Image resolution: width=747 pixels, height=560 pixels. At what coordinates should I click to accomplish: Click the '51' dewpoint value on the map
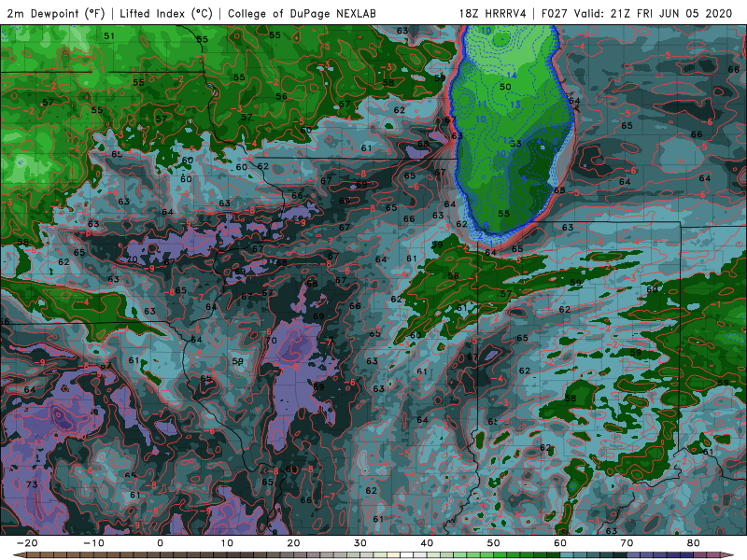tap(109, 35)
